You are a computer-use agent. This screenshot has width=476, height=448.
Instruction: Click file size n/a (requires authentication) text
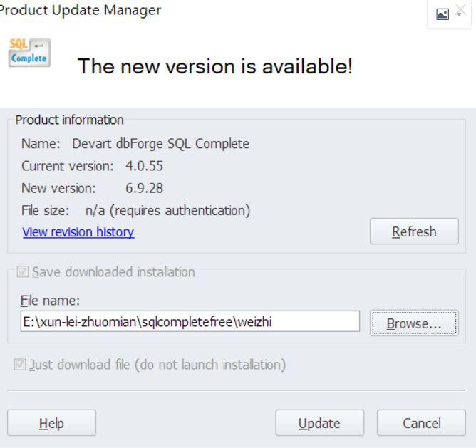click(x=168, y=210)
